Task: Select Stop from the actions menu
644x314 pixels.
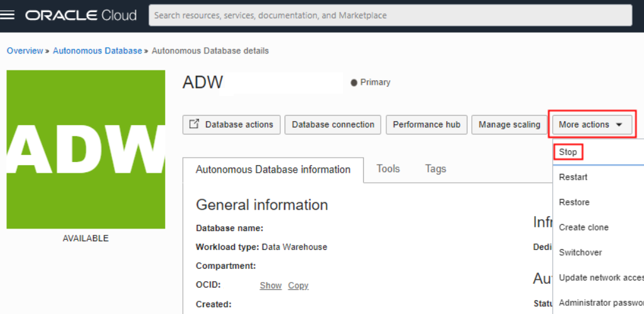Action: pos(568,152)
